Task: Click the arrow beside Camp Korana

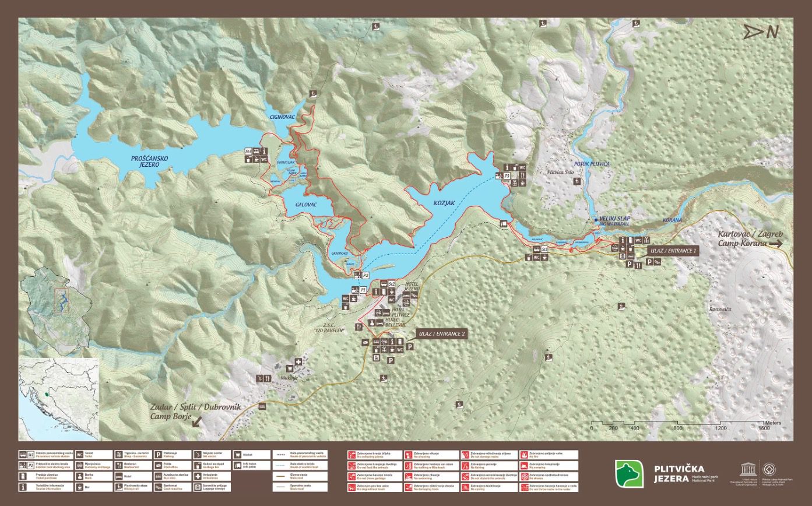Action: pyautogui.click(x=777, y=244)
